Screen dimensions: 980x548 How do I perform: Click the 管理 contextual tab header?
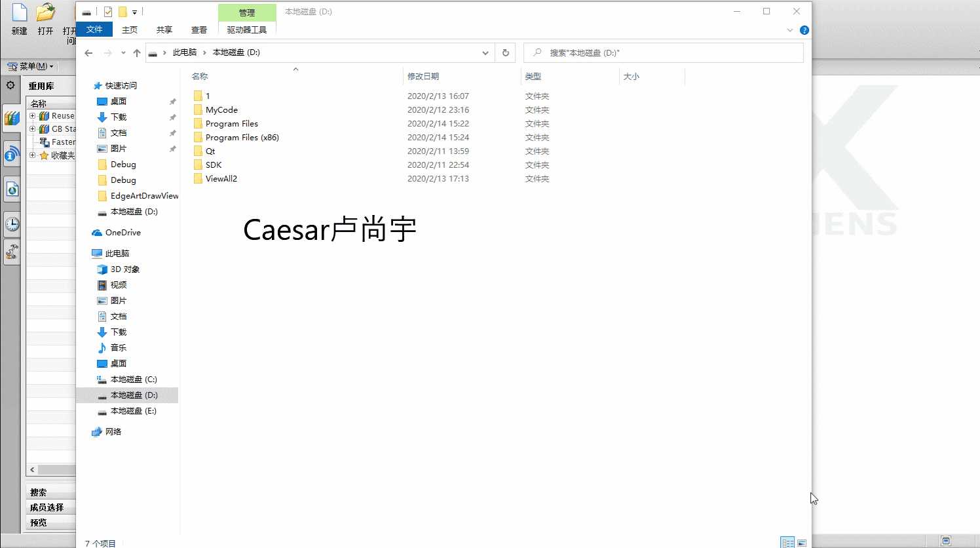[x=247, y=12]
